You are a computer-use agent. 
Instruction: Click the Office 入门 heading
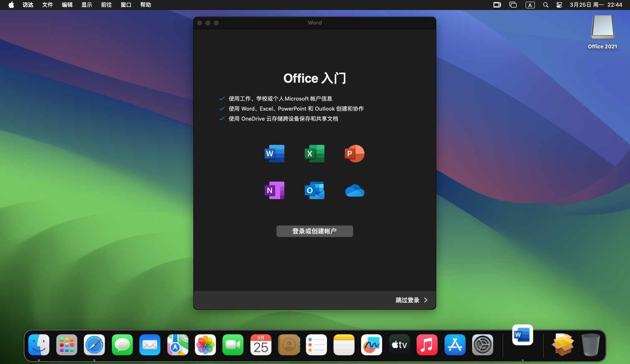315,78
